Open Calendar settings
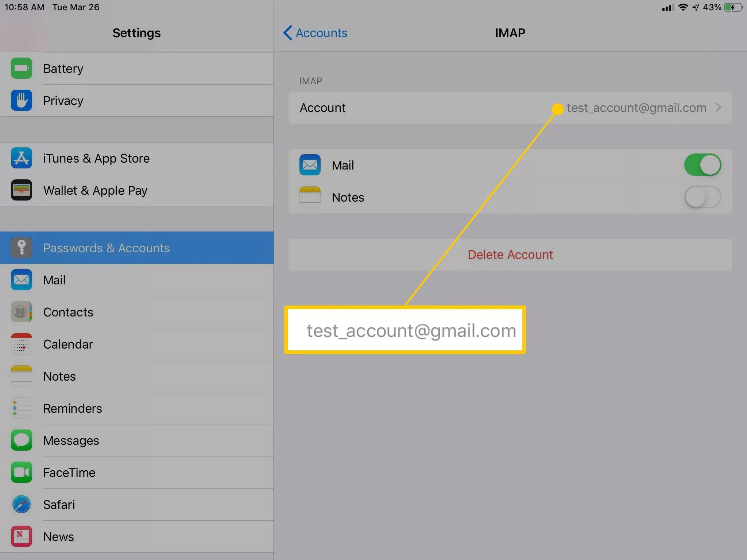This screenshot has width=747, height=560. coord(137,344)
